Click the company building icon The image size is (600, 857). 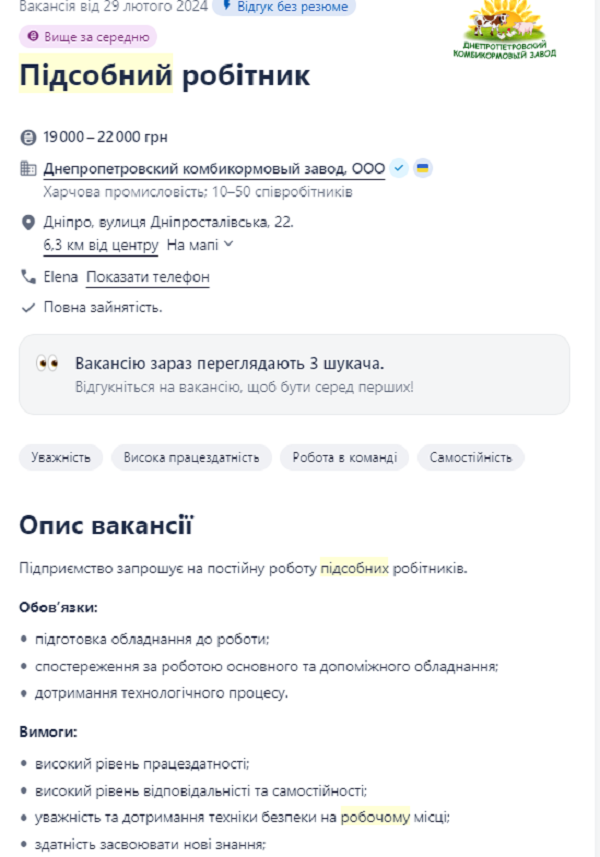[x=27, y=168]
